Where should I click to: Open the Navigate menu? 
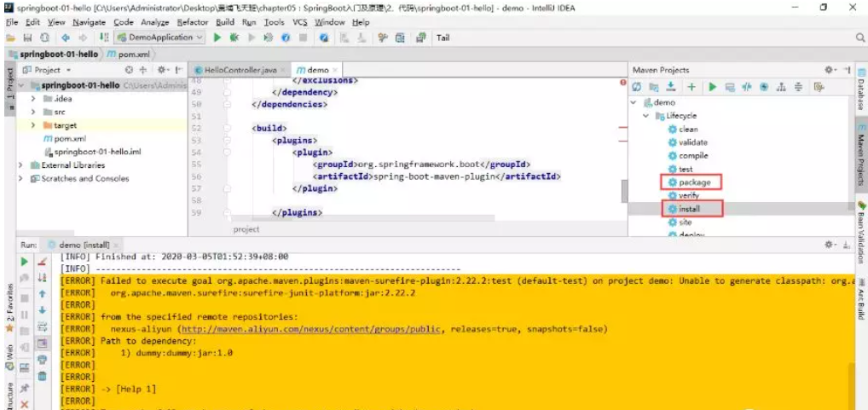(89, 22)
